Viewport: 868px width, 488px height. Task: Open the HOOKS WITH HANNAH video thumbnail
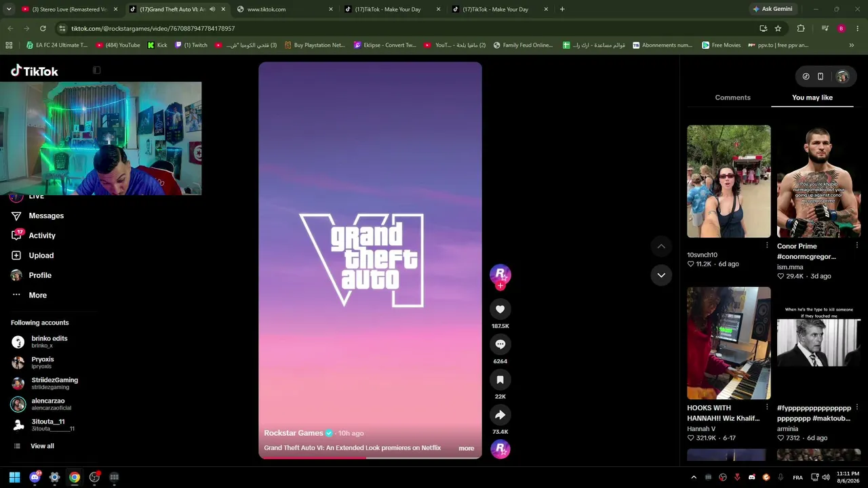[729, 343]
